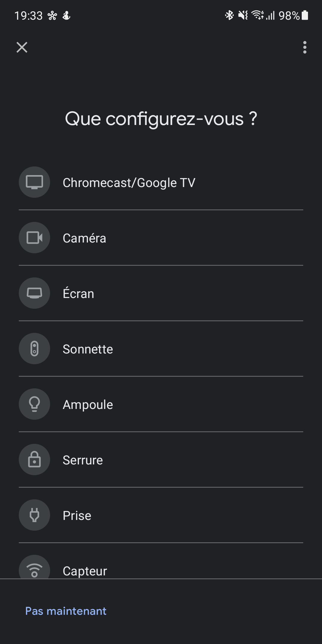Tap the Caméra video camera icon

click(x=34, y=238)
